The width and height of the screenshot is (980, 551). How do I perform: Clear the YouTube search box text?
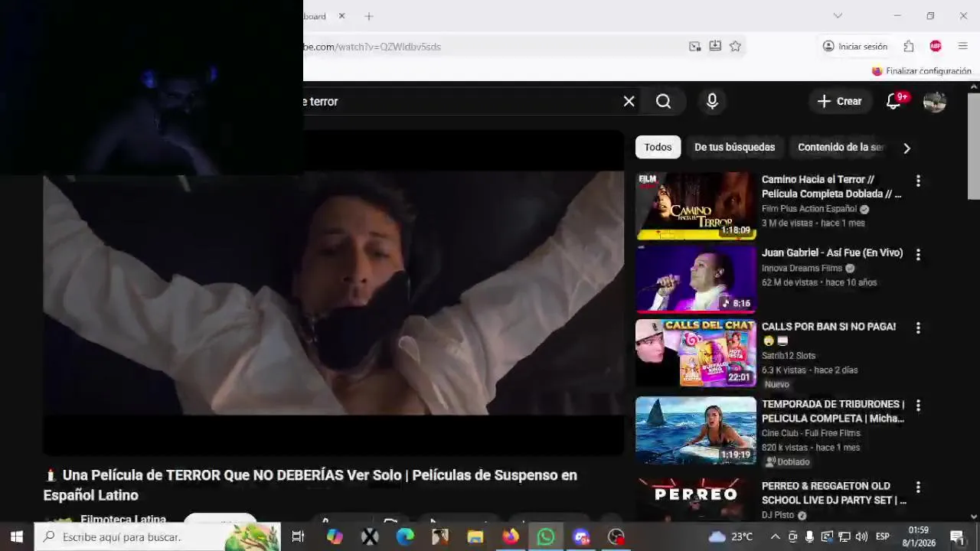(629, 101)
